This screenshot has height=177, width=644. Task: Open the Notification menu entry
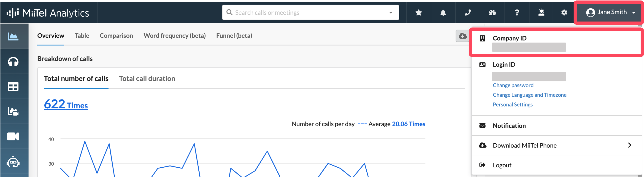[x=557, y=126]
